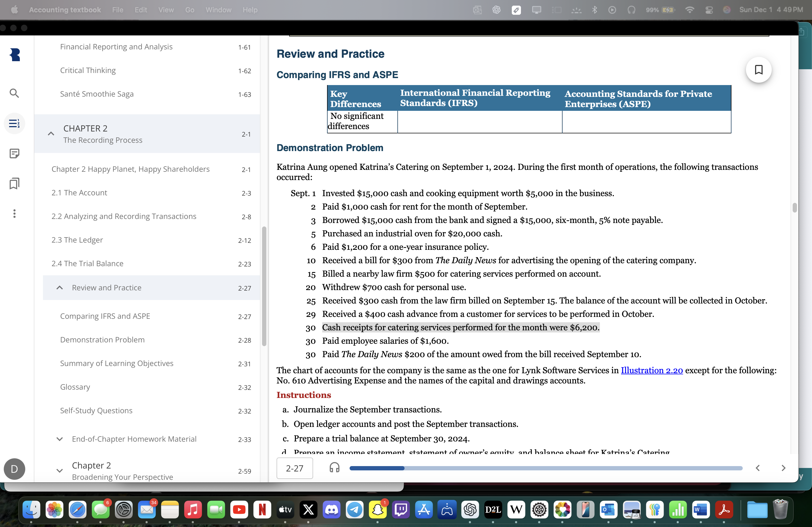Go to the previous page arrow
812x527 pixels.
tap(757, 468)
